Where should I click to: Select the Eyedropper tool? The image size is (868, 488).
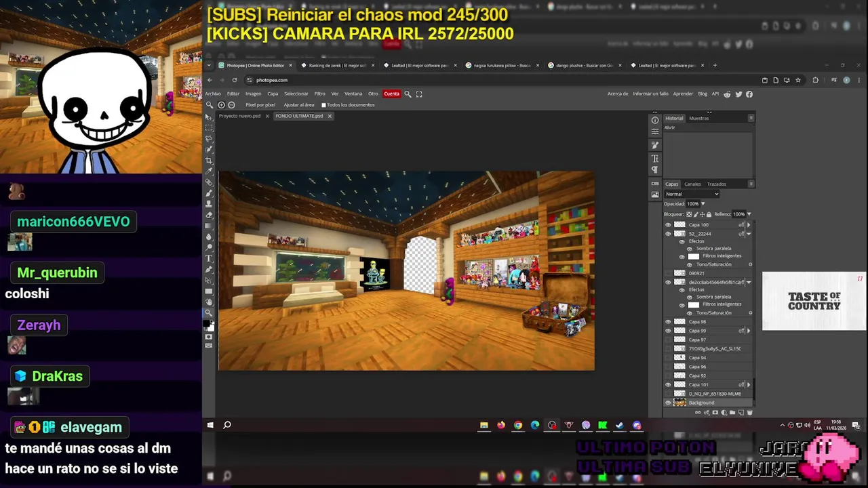[x=209, y=171]
